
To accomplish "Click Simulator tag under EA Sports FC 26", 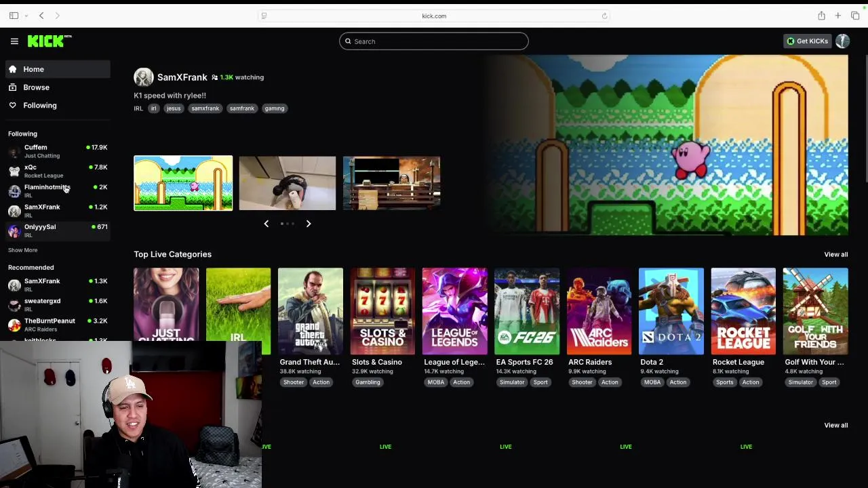I will coord(512,382).
